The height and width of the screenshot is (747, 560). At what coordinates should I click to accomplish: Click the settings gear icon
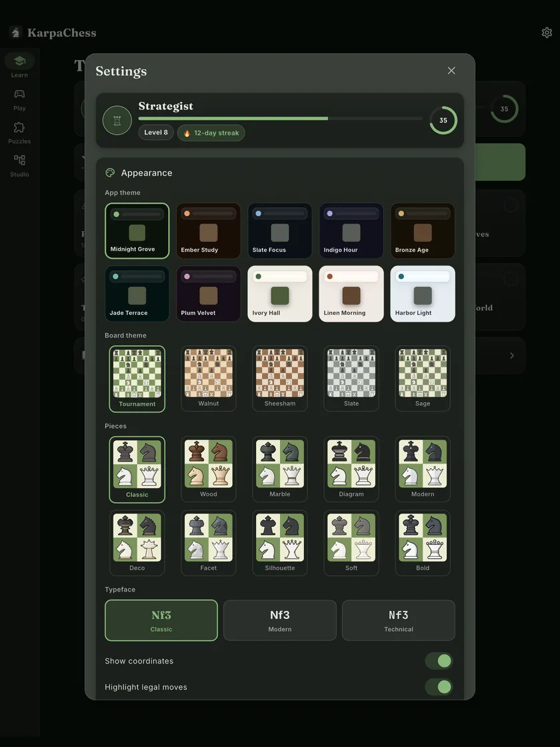(x=547, y=33)
